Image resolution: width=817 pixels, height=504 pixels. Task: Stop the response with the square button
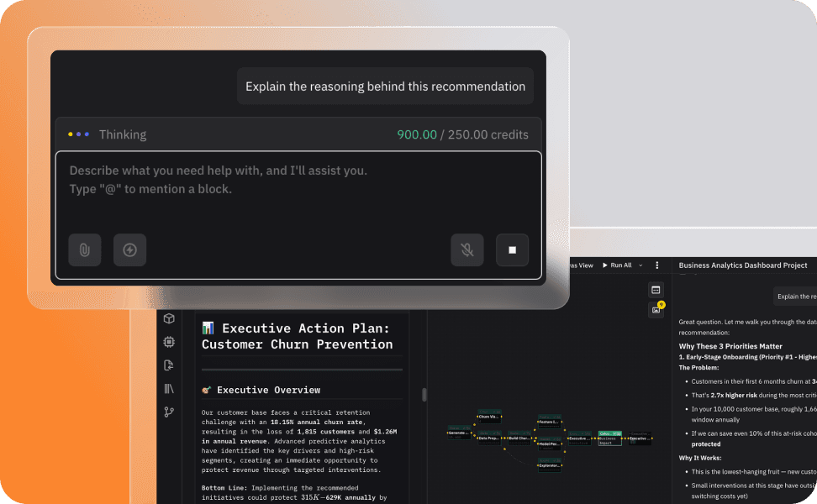(x=512, y=249)
